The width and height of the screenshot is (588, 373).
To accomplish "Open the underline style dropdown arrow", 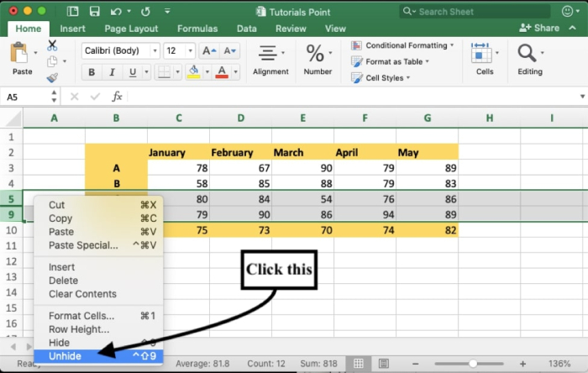I will (147, 72).
